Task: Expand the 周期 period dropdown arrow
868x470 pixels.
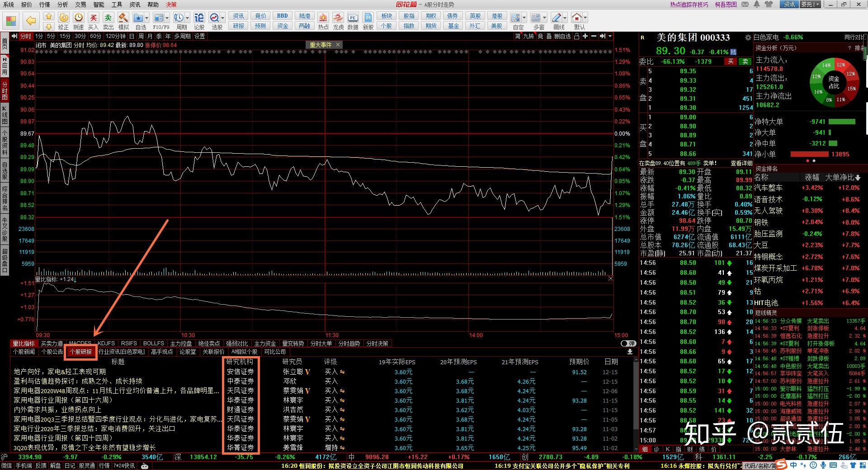Action: point(188,18)
